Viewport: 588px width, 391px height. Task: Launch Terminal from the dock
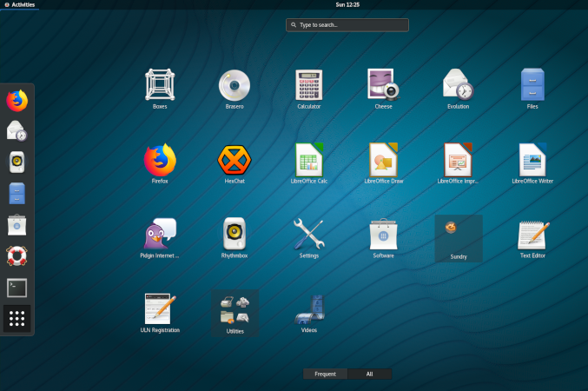tap(17, 288)
